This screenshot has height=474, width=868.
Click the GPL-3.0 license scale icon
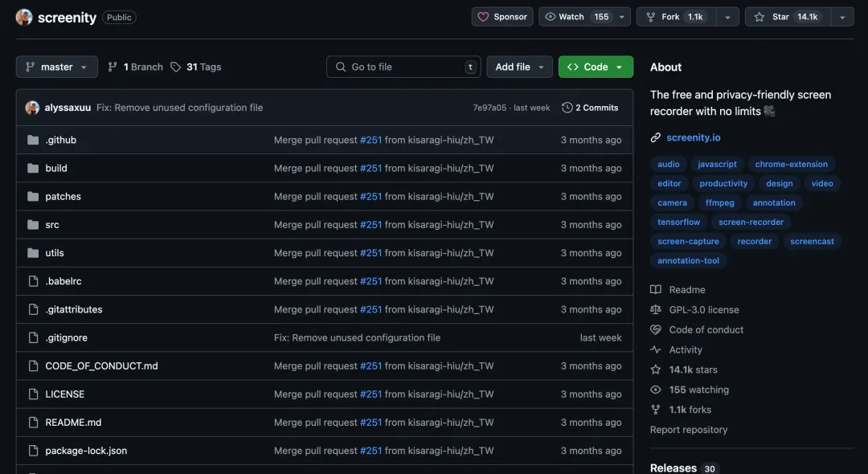(655, 310)
